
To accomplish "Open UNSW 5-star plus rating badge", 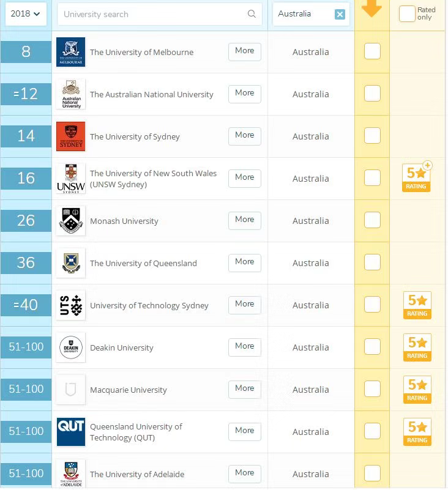I will pos(417,178).
